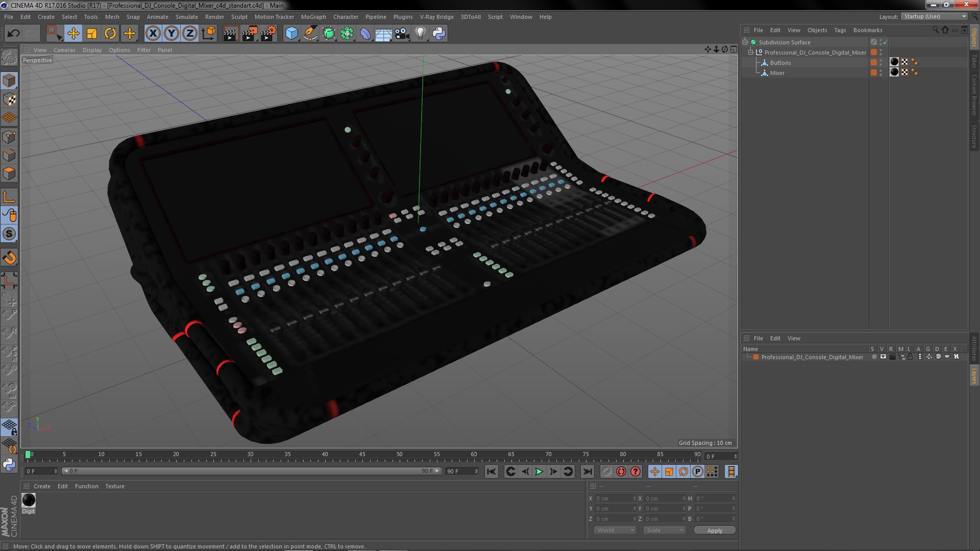Image resolution: width=980 pixels, height=551 pixels.
Task: Click the Undo arrow icon
Action: click(13, 34)
